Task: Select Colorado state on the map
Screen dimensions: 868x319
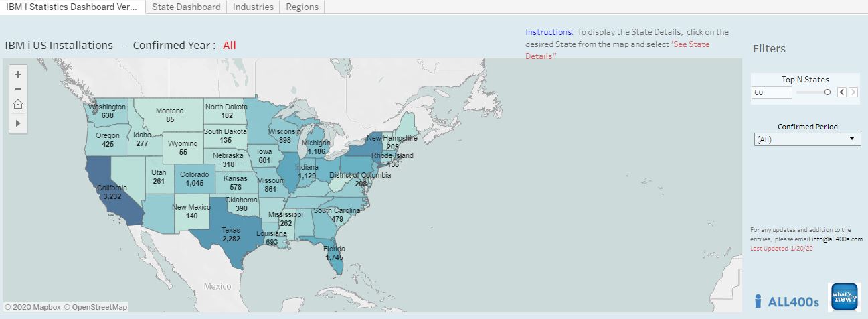Action: [x=193, y=179]
